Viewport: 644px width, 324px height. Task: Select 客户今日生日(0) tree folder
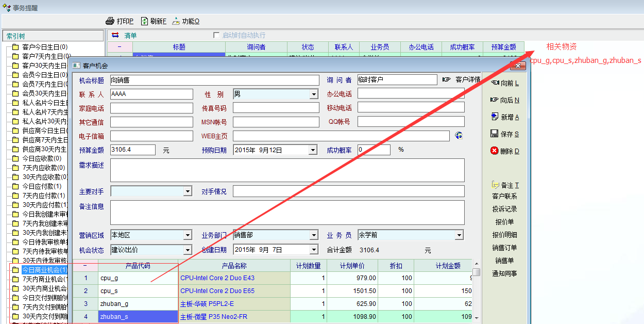44,47
